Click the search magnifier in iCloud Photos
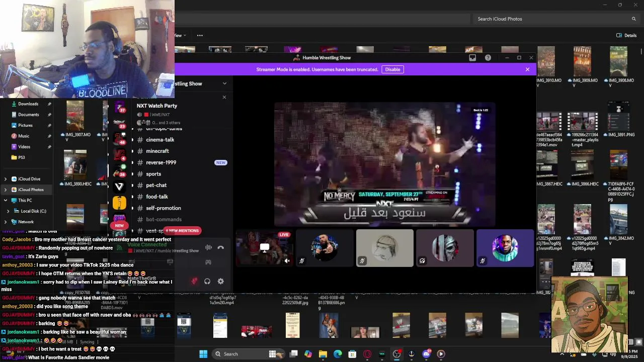 (634, 19)
